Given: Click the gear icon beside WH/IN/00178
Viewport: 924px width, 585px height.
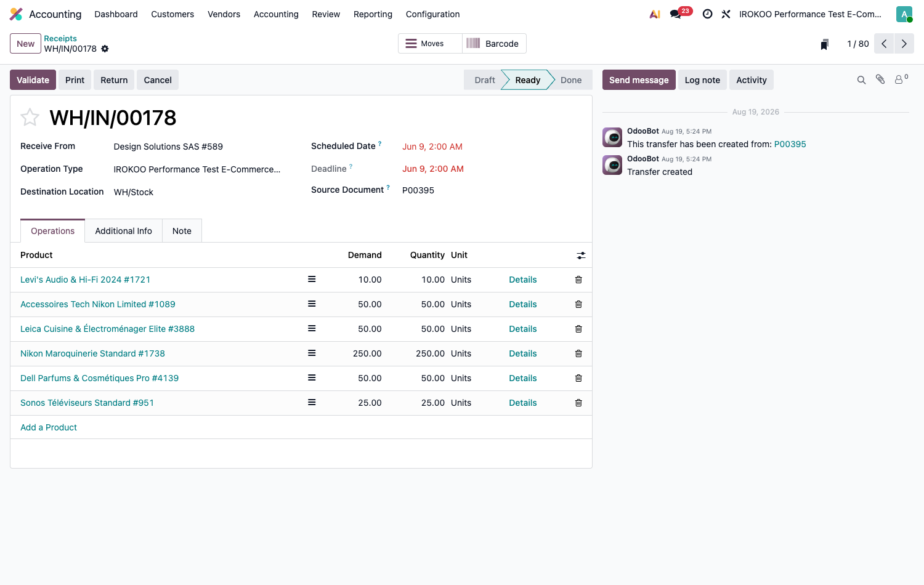Looking at the screenshot, I should pyautogui.click(x=105, y=49).
